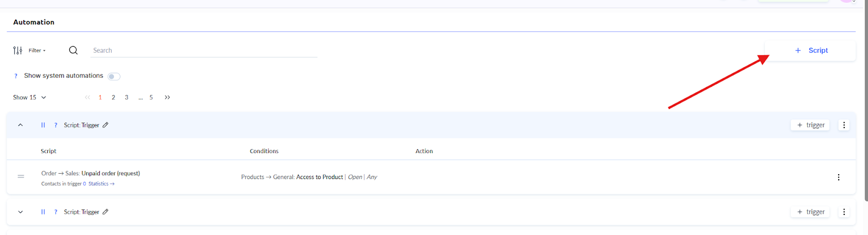This screenshot has width=868, height=235.
Task: Click the search magnifier icon
Action: [x=73, y=50]
